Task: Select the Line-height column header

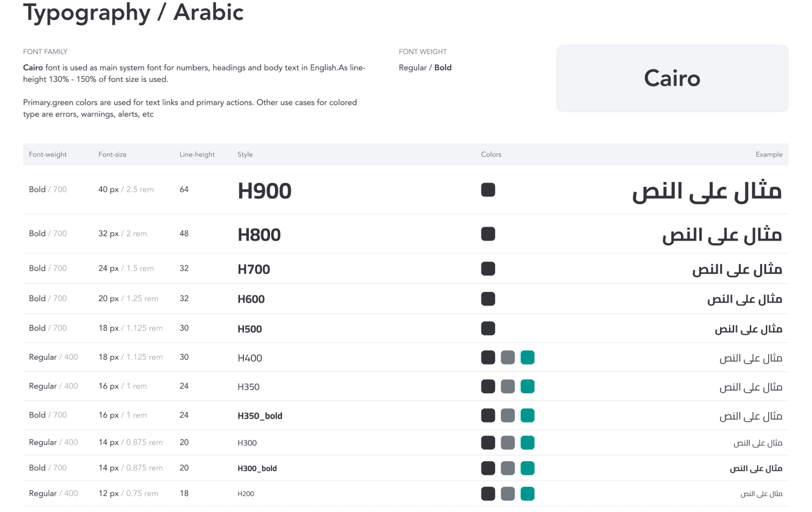Action: coord(197,154)
